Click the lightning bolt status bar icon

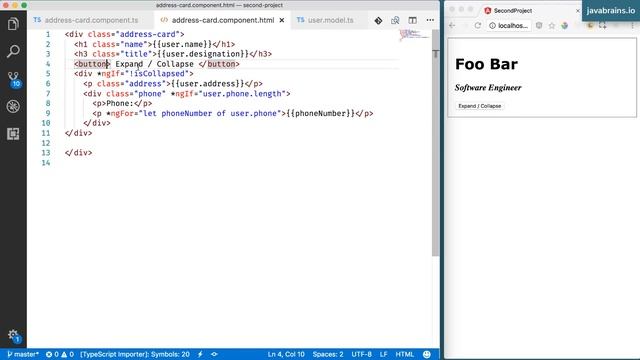tap(200, 354)
